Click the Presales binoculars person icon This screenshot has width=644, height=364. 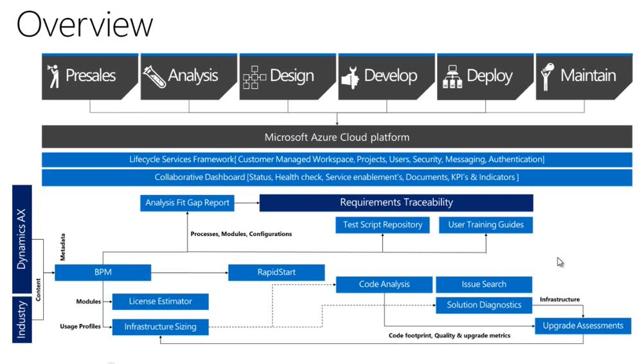(53, 76)
